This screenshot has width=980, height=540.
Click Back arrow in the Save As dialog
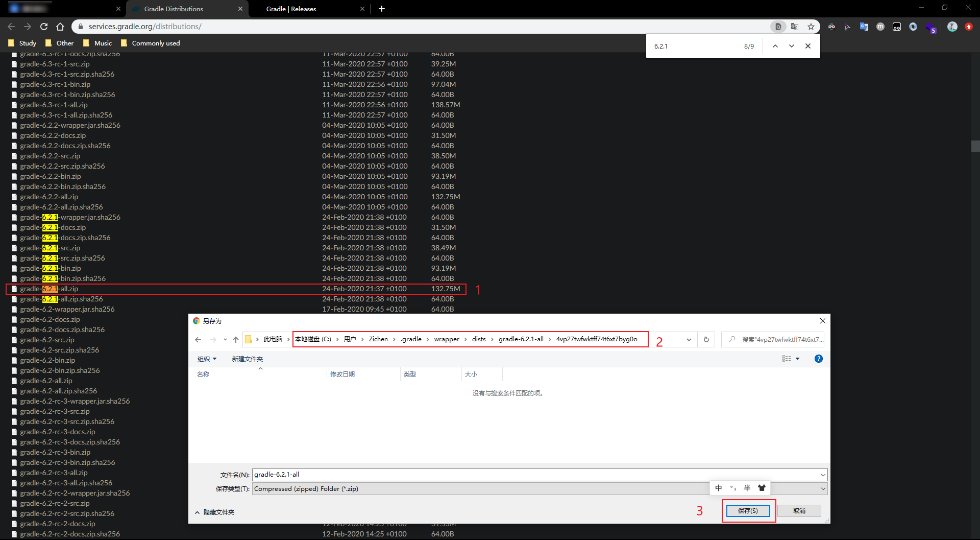pyautogui.click(x=198, y=339)
